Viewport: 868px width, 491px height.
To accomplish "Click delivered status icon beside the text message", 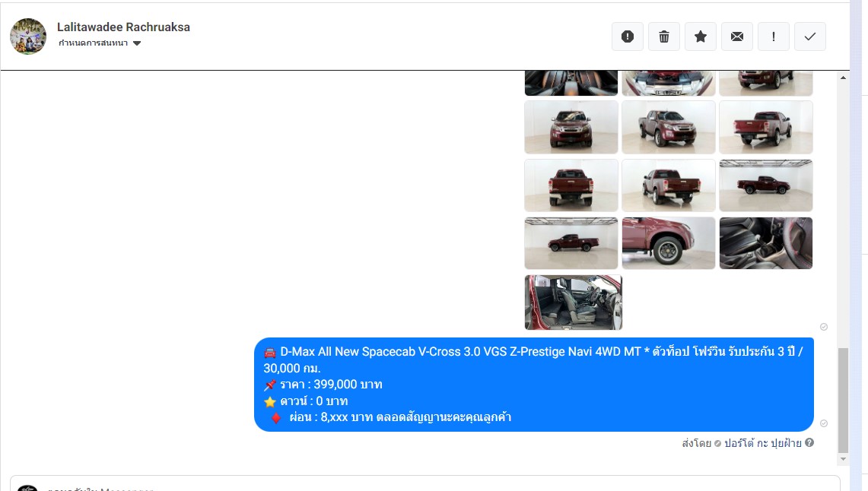I will (x=824, y=423).
